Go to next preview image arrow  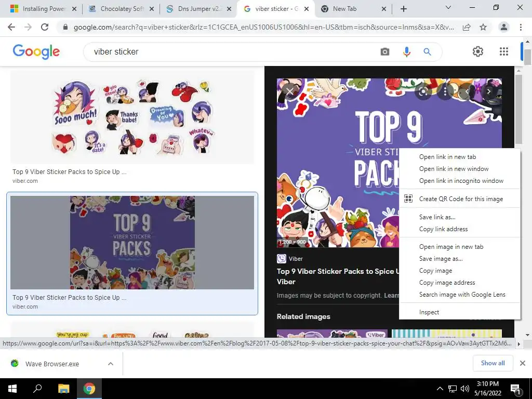[488, 91]
